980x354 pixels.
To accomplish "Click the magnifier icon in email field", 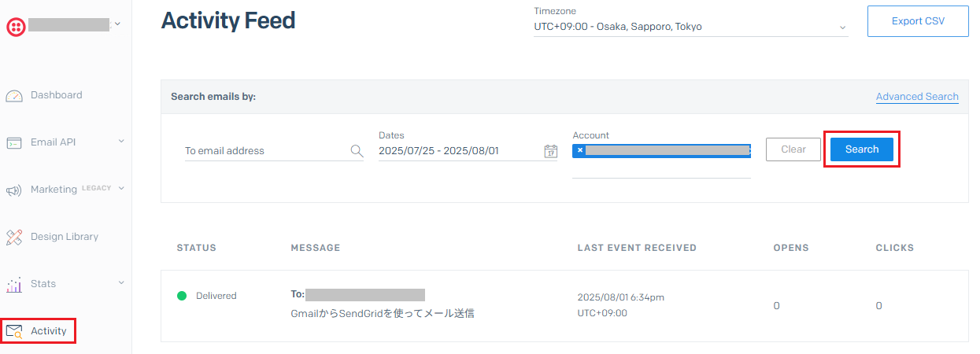I will [357, 151].
